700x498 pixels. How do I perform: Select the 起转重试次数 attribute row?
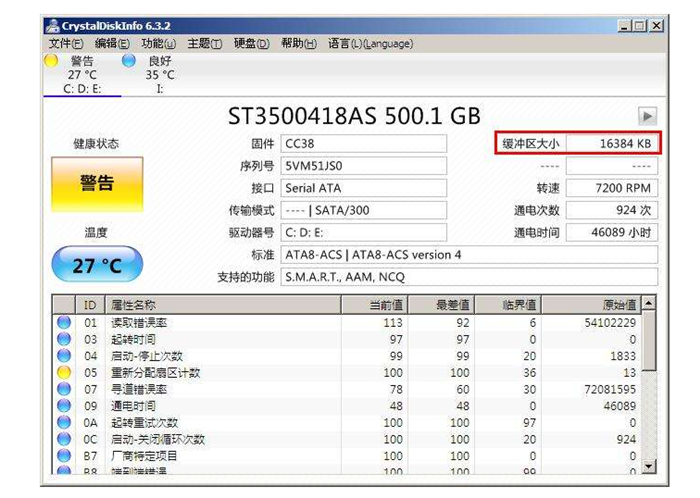347,422
